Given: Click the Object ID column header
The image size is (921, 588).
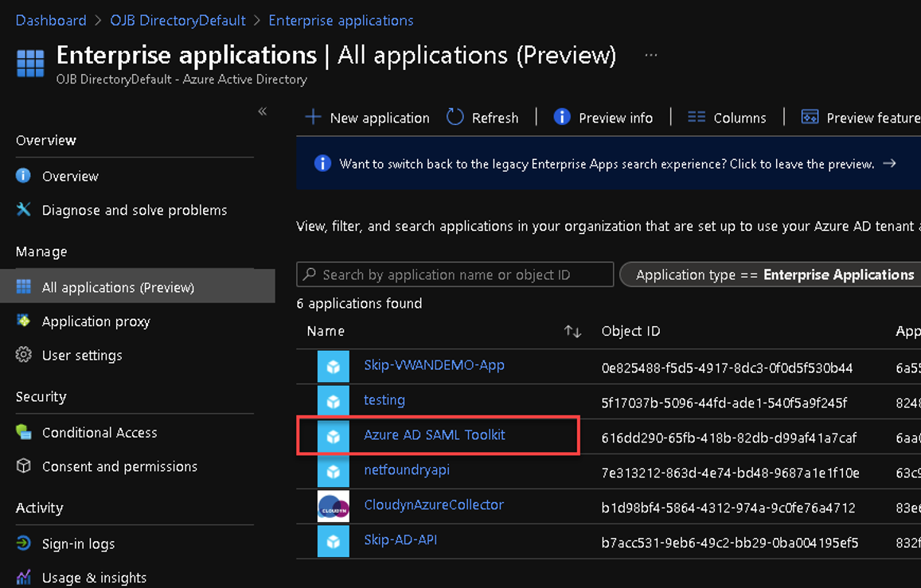Looking at the screenshot, I should coord(630,331).
